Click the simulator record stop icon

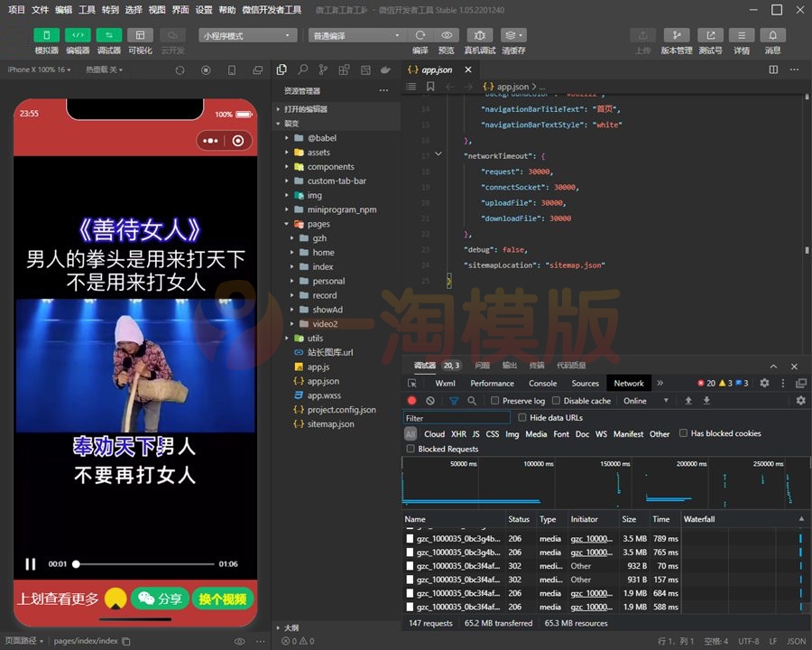pos(206,70)
